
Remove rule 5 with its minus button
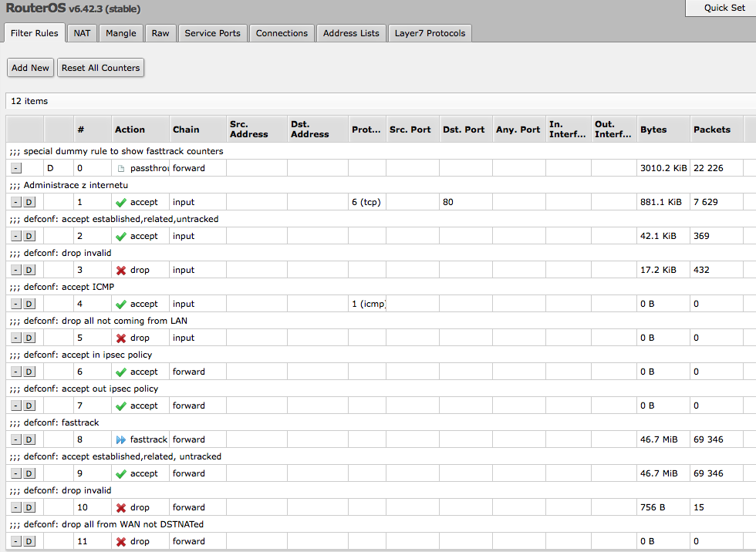point(16,338)
